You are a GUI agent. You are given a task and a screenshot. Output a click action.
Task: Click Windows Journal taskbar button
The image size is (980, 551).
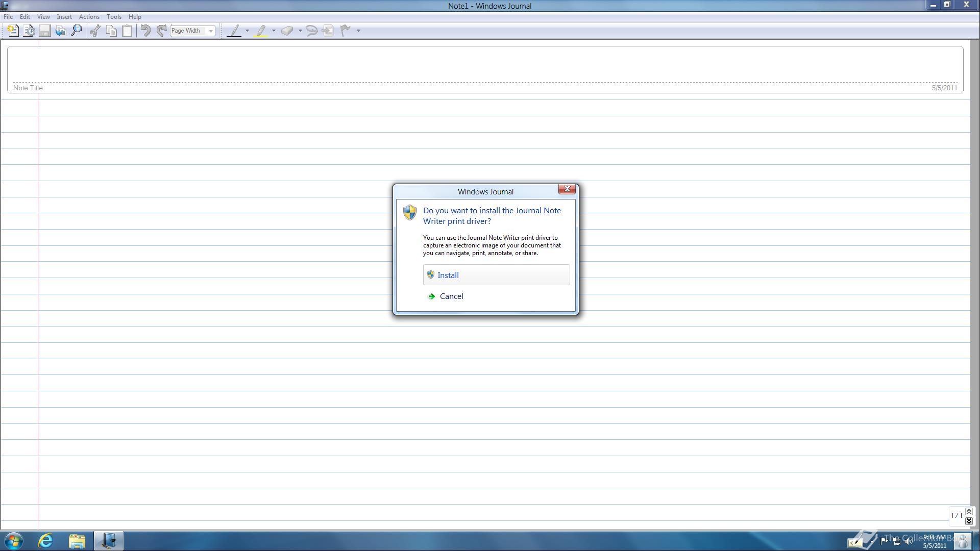(109, 541)
